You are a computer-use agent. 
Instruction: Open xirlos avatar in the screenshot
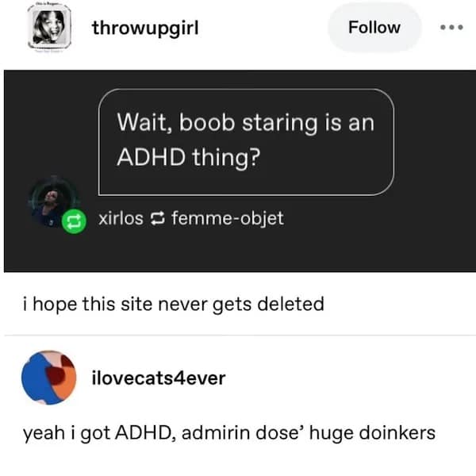click(x=52, y=201)
